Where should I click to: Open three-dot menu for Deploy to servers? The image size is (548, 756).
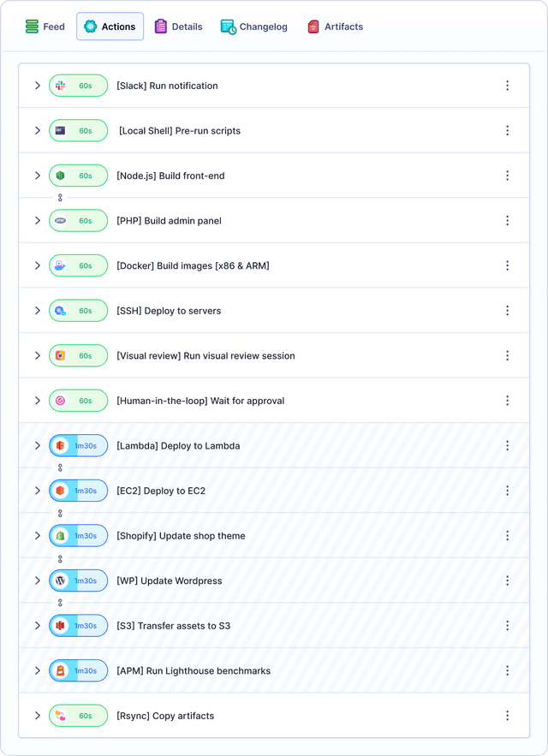[507, 311]
